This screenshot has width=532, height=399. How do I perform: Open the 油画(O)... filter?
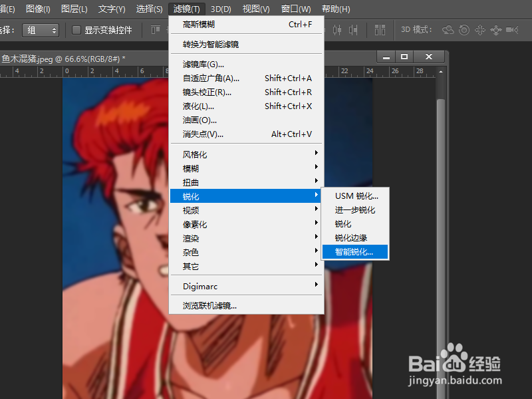pyautogui.click(x=247, y=120)
